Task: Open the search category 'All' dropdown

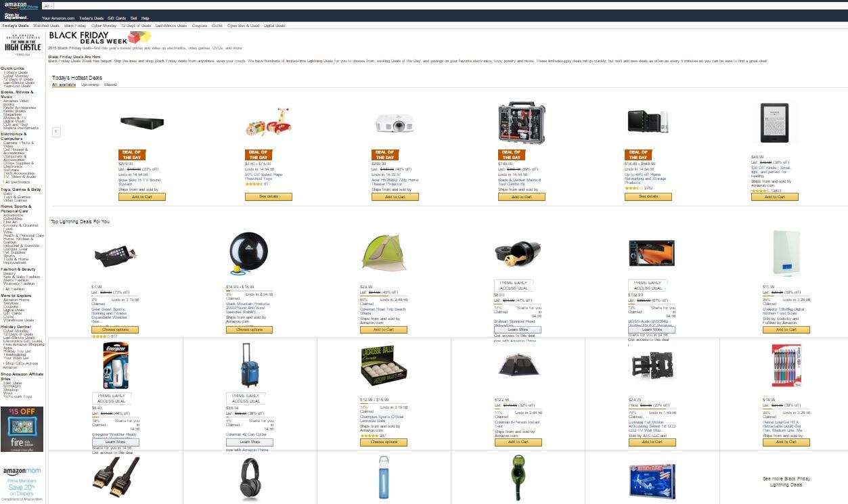Action: click(48, 5)
